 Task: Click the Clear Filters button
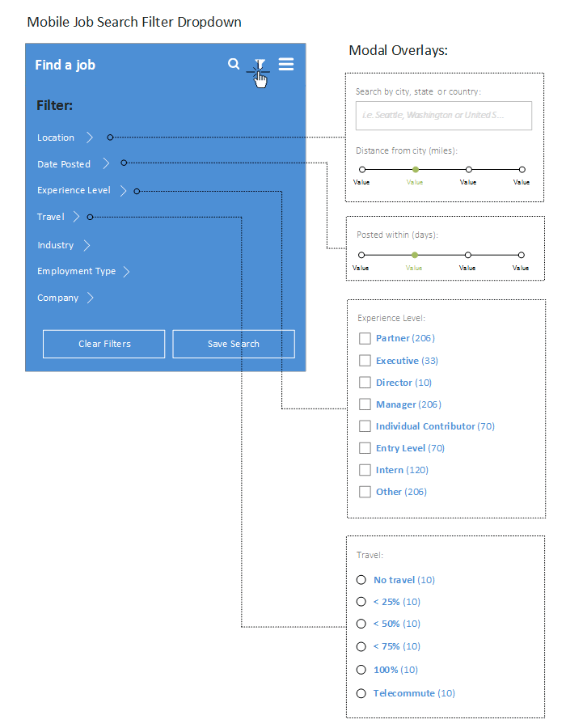click(x=104, y=344)
